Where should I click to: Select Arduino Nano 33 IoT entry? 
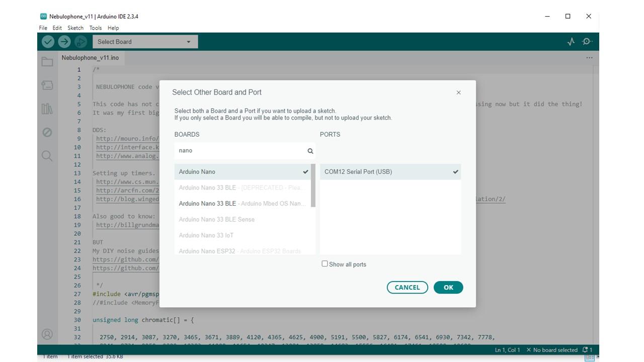pos(243,235)
